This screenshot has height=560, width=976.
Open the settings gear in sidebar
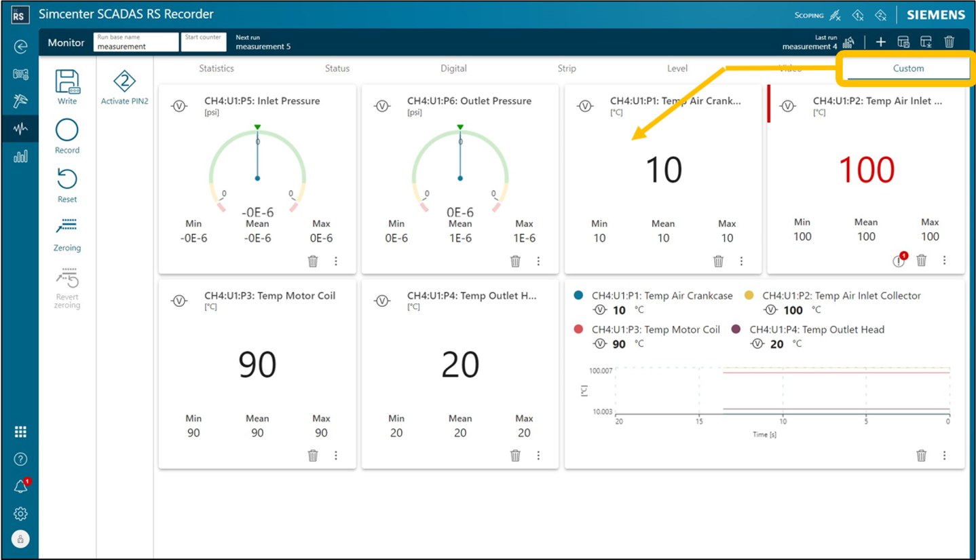[20, 514]
